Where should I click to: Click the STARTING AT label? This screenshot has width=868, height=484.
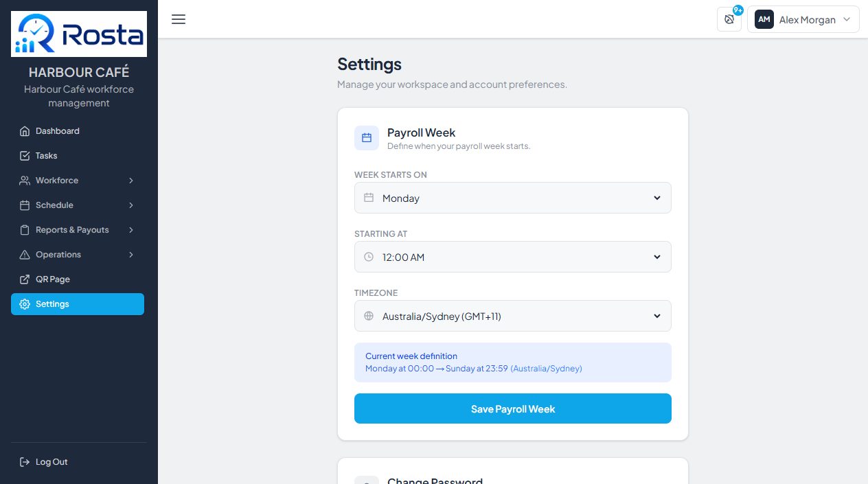click(381, 234)
